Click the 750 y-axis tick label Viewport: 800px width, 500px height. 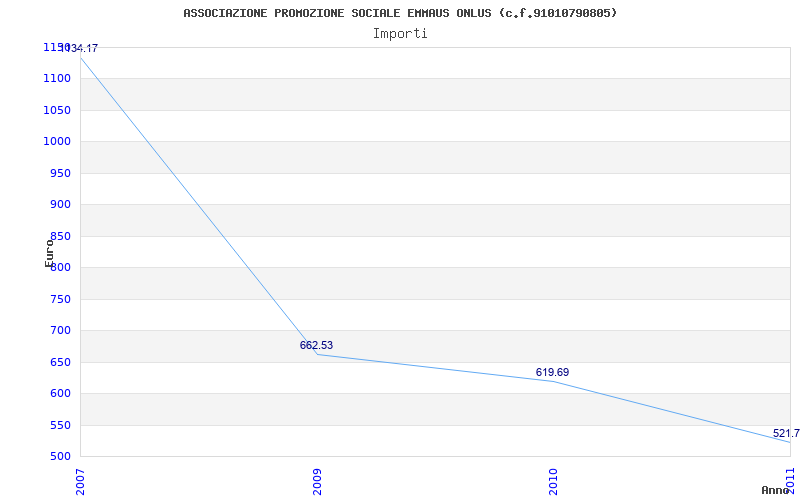click(61, 299)
